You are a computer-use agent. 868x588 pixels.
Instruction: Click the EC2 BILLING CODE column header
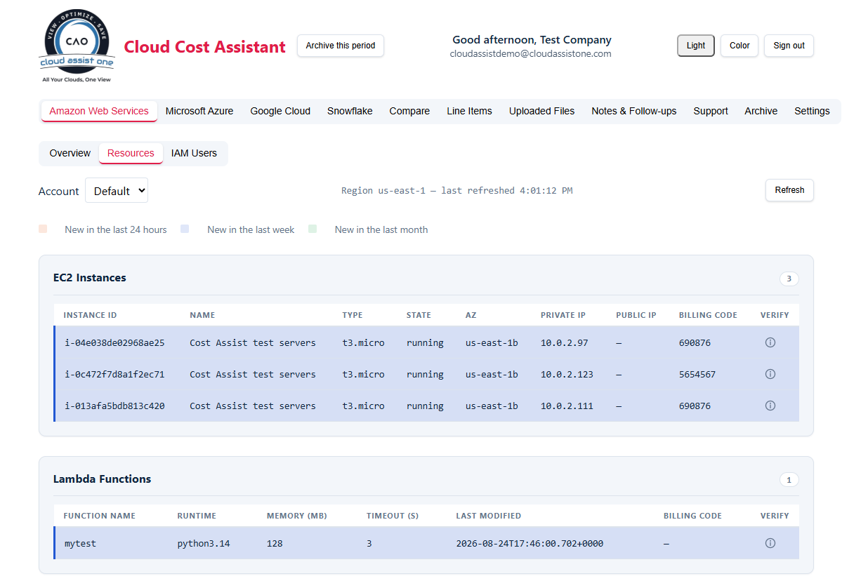[708, 315]
